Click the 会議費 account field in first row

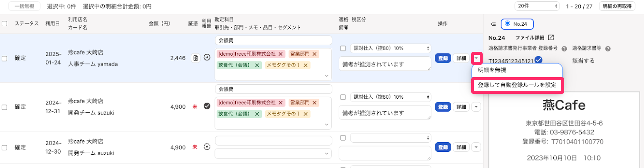coord(273,40)
